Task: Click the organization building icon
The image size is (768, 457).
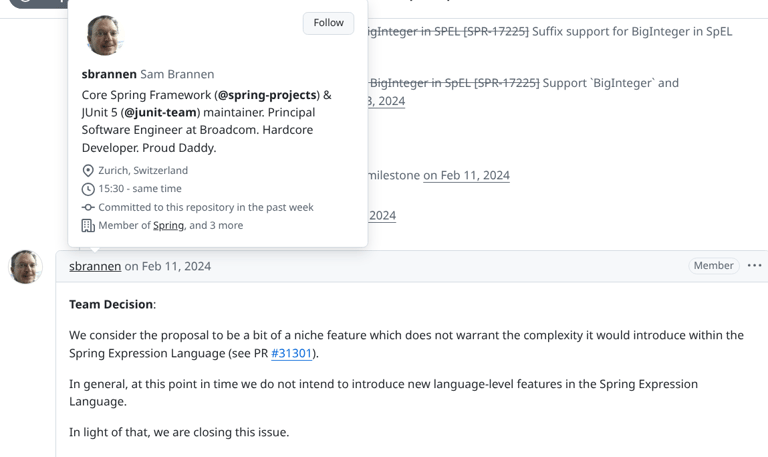Action: 88,226
